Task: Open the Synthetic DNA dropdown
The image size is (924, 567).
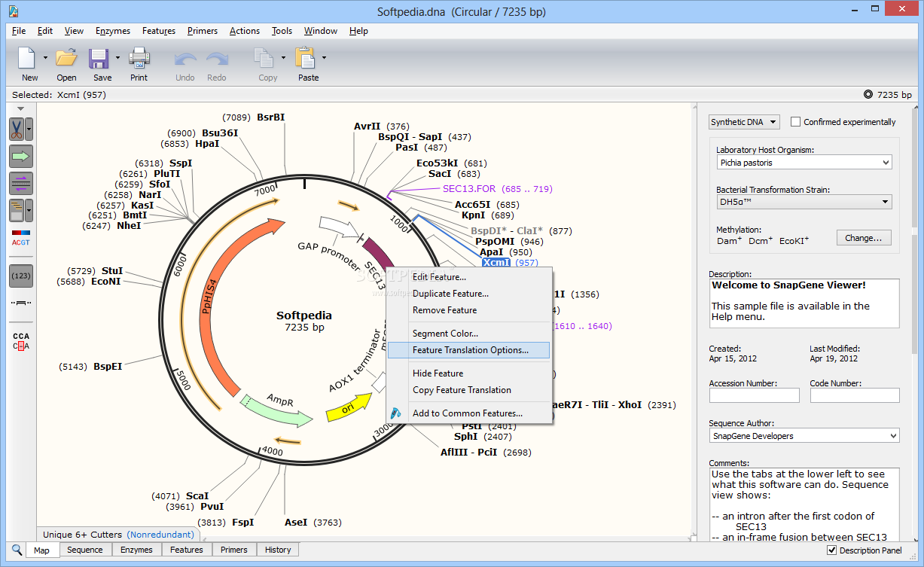Action: [x=744, y=122]
